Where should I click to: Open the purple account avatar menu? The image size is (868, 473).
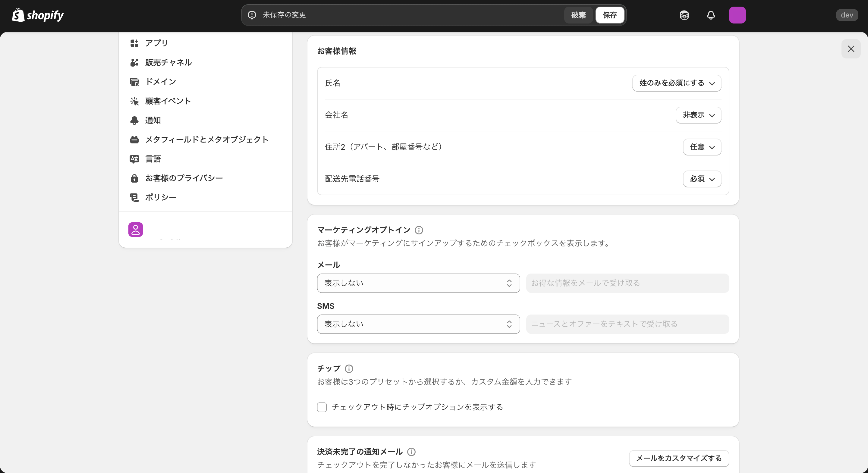(x=737, y=15)
